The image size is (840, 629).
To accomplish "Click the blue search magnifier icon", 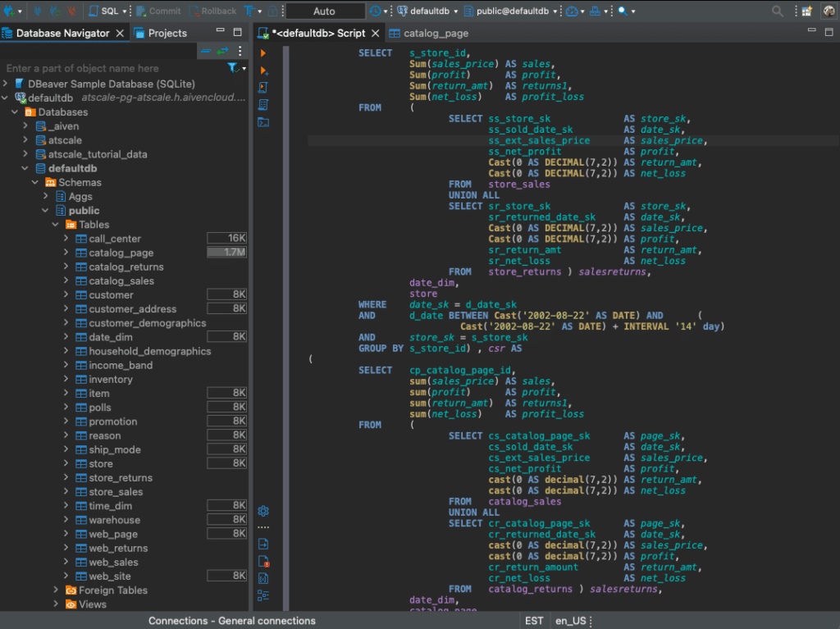I will [x=623, y=11].
